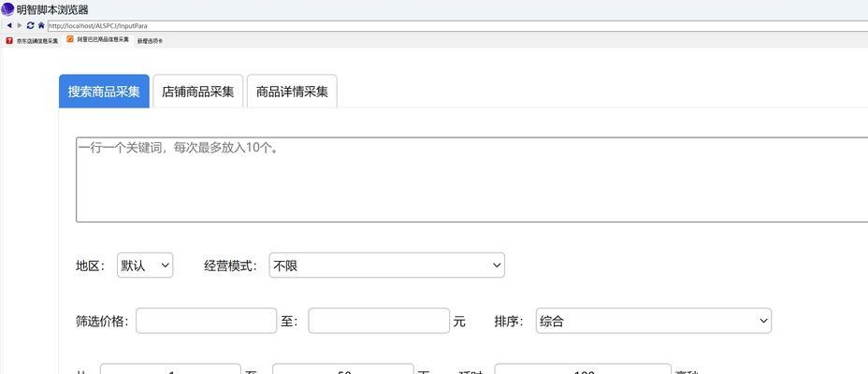Click the orange icon on 阿里巴巴商品信息采集 tab

70,38
